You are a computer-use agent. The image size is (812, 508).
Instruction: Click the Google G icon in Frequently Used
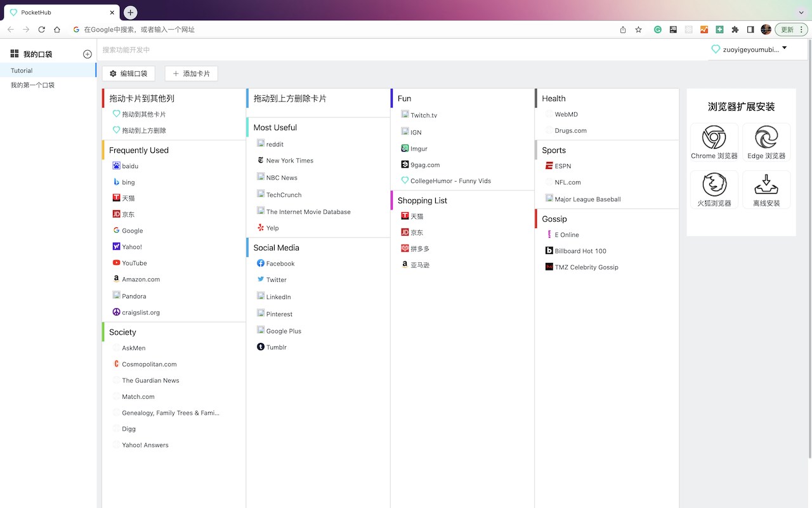tap(116, 231)
